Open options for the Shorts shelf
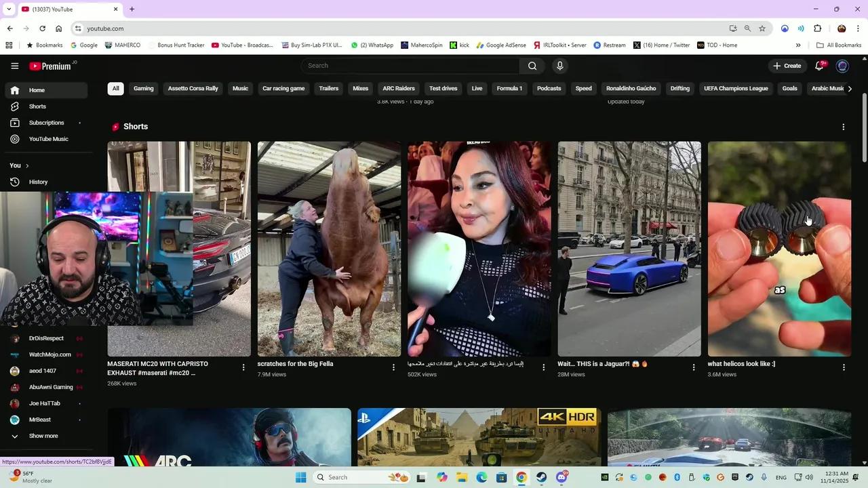Screen dimensions: 868x488 tap(843, 127)
